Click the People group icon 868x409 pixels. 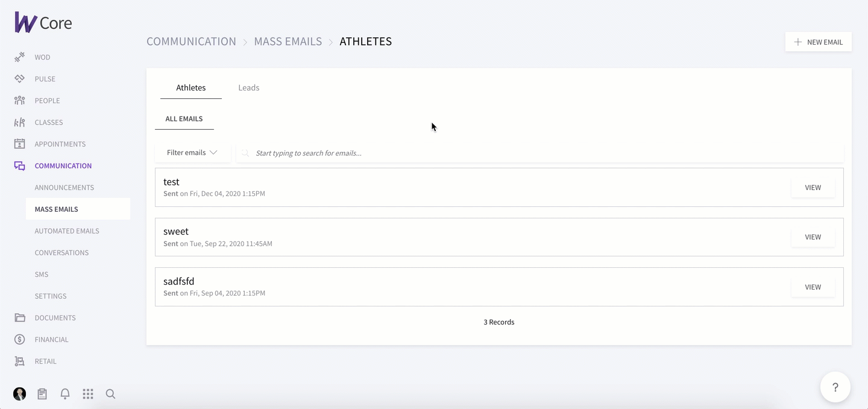pos(20,100)
